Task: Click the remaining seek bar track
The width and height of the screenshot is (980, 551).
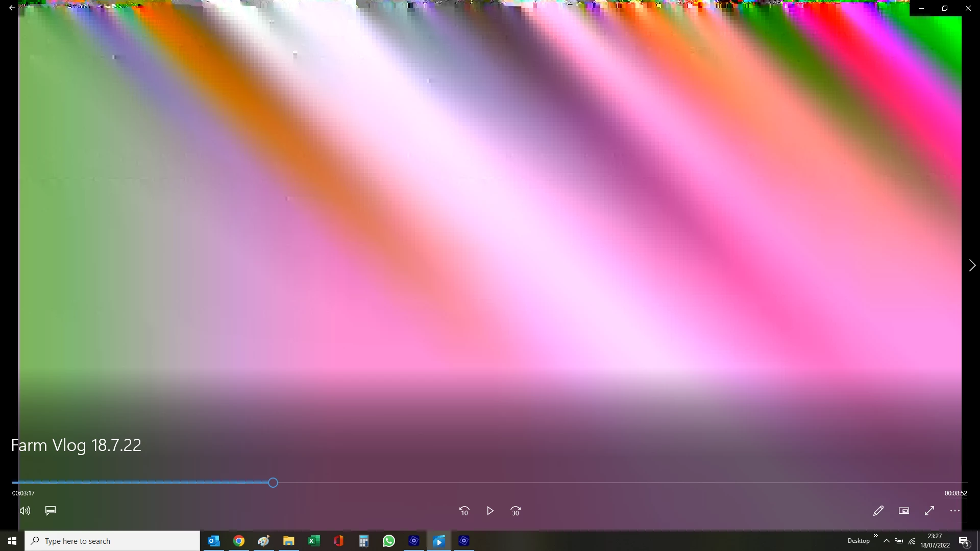Action: (x=612, y=483)
